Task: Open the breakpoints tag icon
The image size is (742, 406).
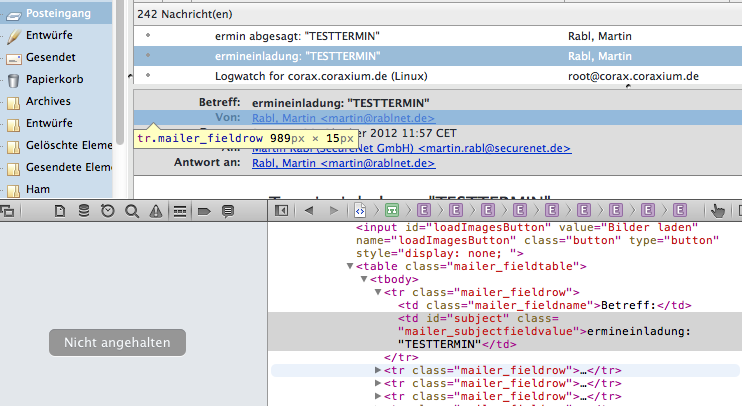Action: point(204,211)
